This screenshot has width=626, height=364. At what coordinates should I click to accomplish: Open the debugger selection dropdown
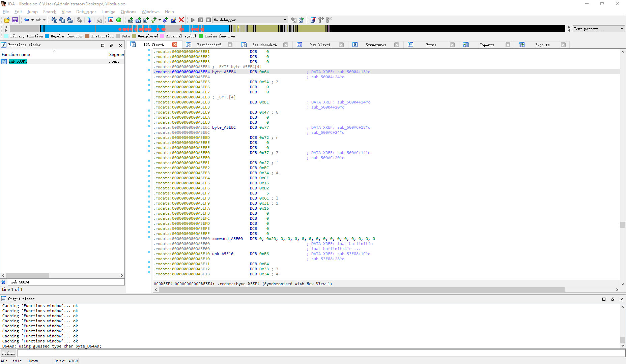pyautogui.click(x=285, y=20)
